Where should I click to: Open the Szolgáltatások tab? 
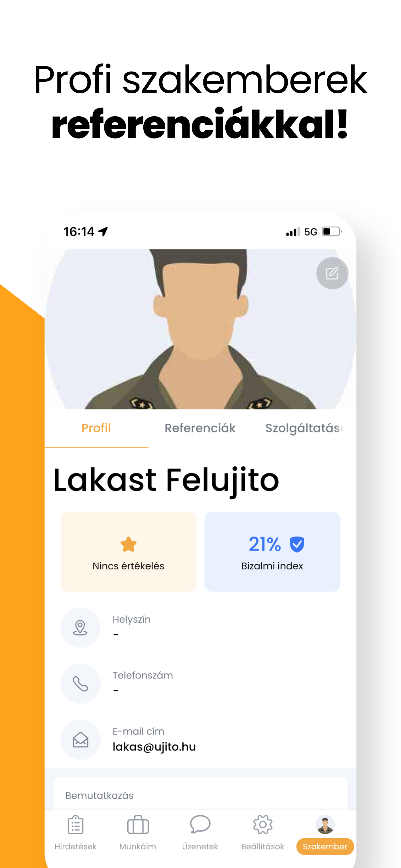(x=303, y=428)
